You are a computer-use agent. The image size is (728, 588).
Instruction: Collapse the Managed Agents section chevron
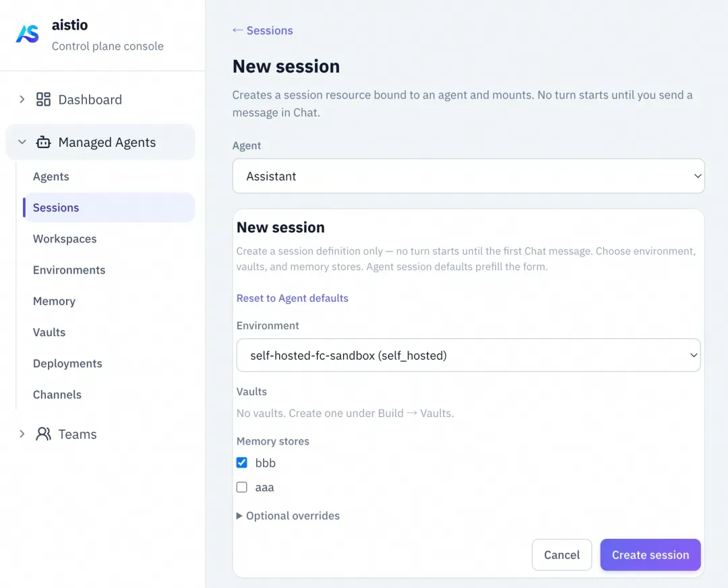[22, 142]
